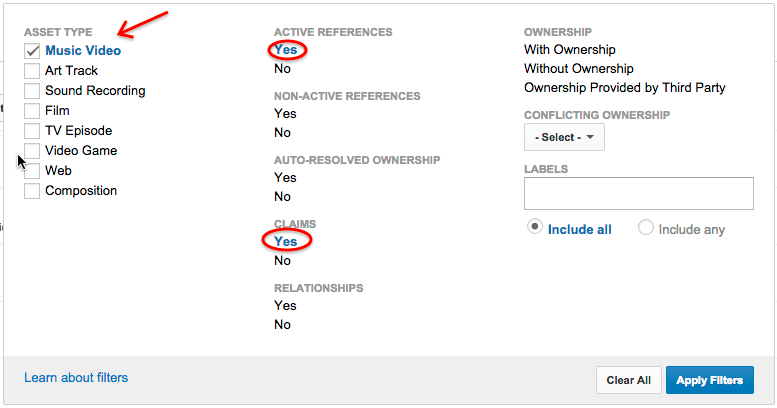Enable the Sound Recording asset type
Screen dimensions: 777x408
pyautogui.click(x=32, y=91)
